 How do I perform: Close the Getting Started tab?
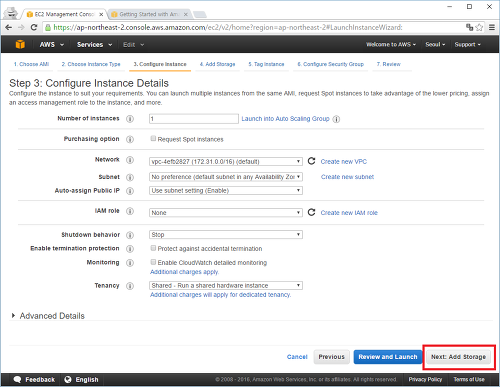point(186,14)
